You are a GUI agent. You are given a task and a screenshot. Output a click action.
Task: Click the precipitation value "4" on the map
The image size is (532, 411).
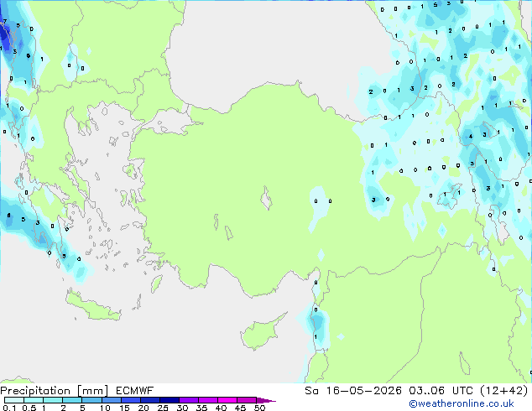[471, 137]
